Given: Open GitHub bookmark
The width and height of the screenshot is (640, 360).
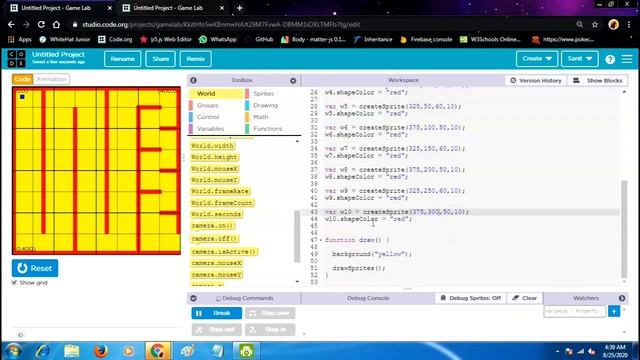Looking at the screenshot, I should [x=259, y=40].
